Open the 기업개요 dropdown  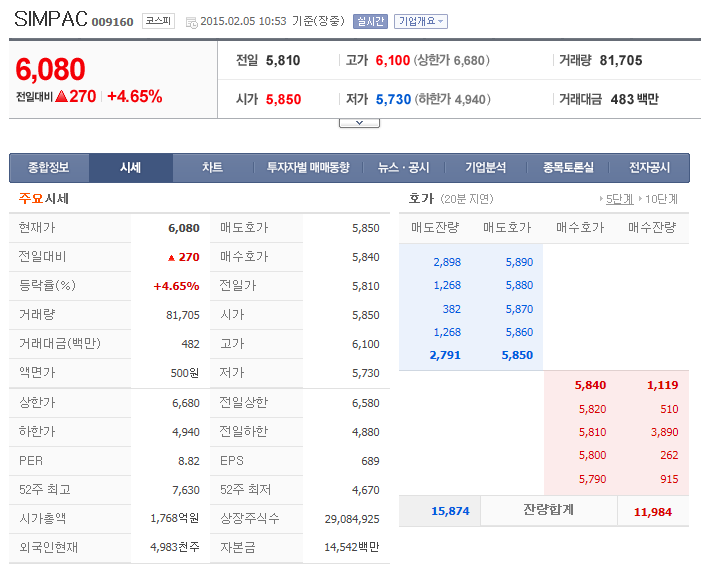coord(421,21)
